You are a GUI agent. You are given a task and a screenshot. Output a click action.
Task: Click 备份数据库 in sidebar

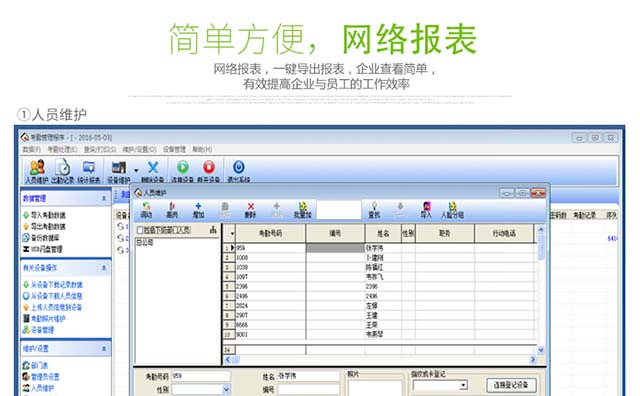pos(45,238)
